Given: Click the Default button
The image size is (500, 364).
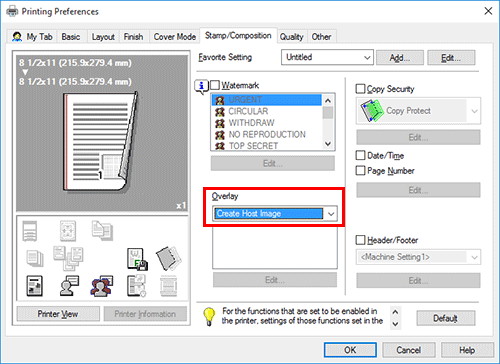Looking at the screenshot, I should 446,318.
